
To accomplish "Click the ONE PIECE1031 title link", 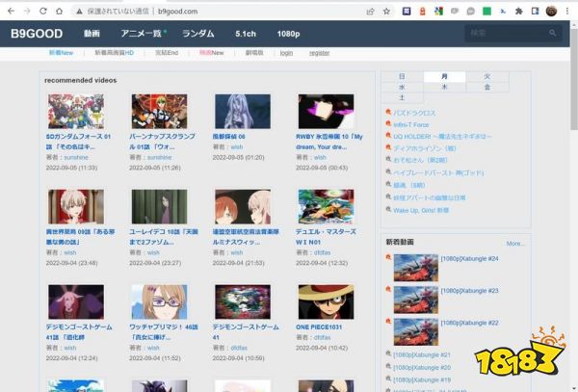I will 319,327.
